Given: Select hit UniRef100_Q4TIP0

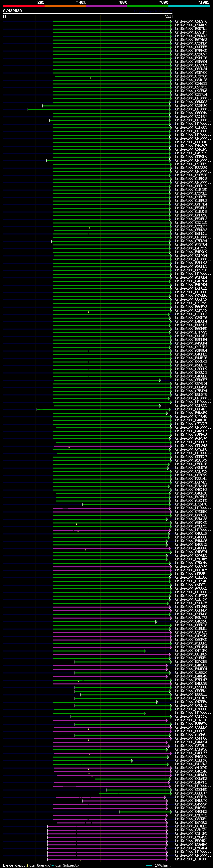Looking at the screenshot, I should coord(191,651).
